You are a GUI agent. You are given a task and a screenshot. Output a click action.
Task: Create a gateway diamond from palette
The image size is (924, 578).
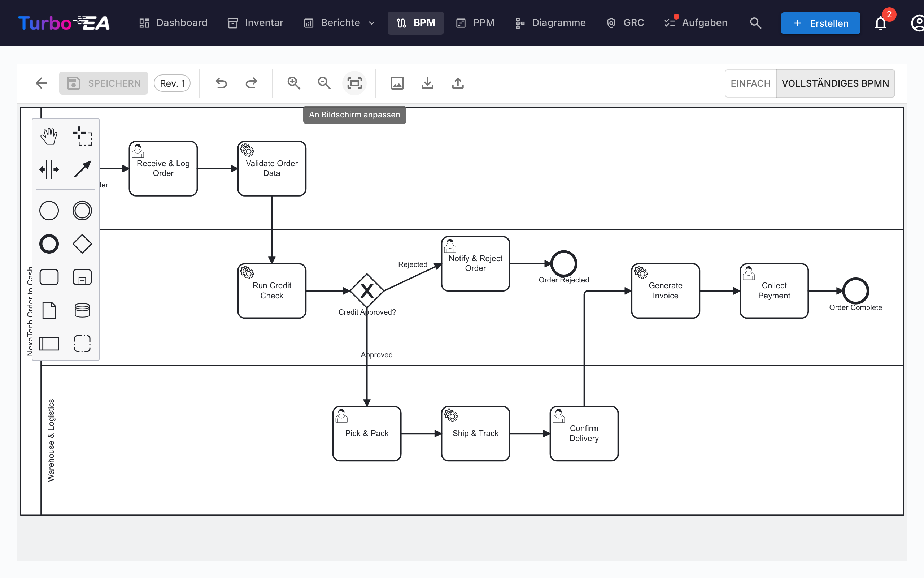pyautogui.click(x=82, y=244)
